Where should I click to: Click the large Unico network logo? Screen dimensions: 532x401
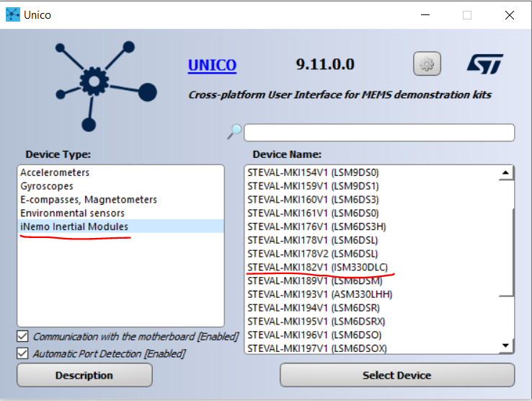pos(105,87)
